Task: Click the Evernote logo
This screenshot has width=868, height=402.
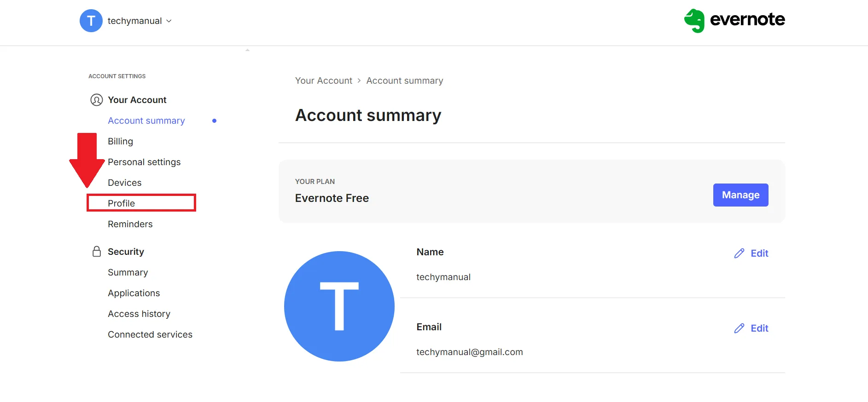Action: tap(734, 20)
